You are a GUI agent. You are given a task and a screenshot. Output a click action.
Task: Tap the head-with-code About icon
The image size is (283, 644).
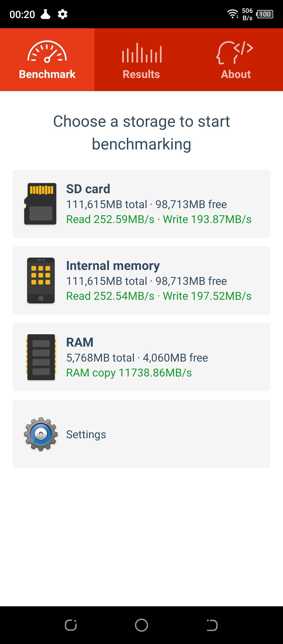click(235, 52)
